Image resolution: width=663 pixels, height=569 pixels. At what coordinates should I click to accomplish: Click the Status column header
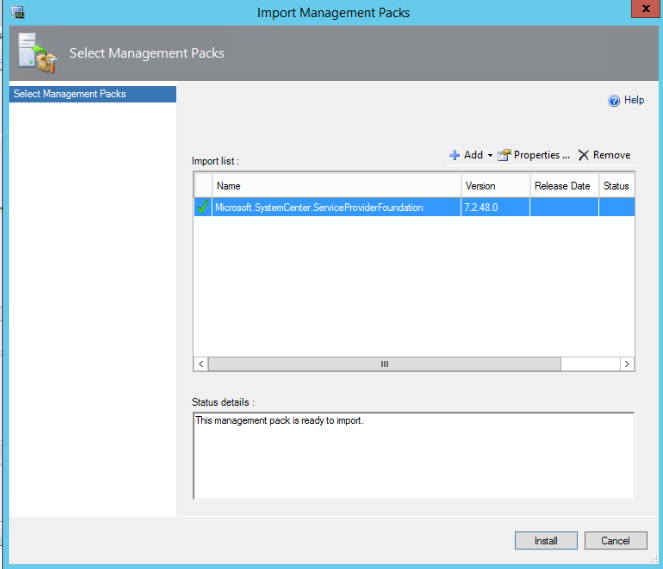point(615,186)
